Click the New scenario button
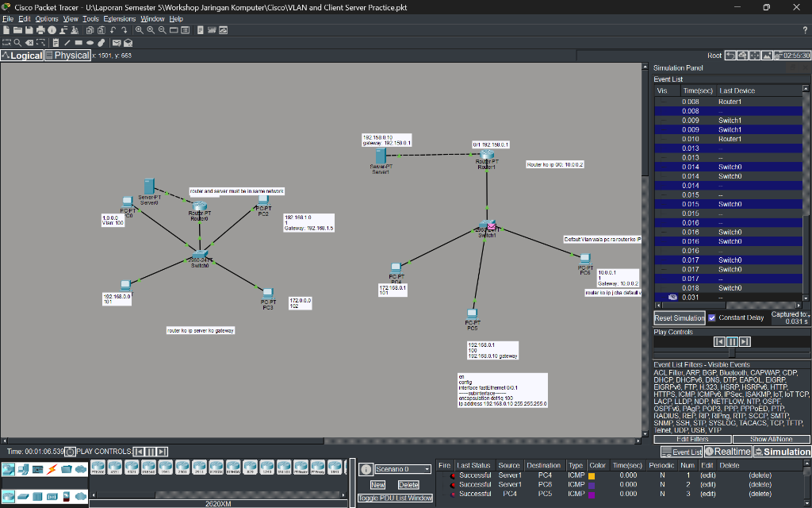 [x=378, y=485]
